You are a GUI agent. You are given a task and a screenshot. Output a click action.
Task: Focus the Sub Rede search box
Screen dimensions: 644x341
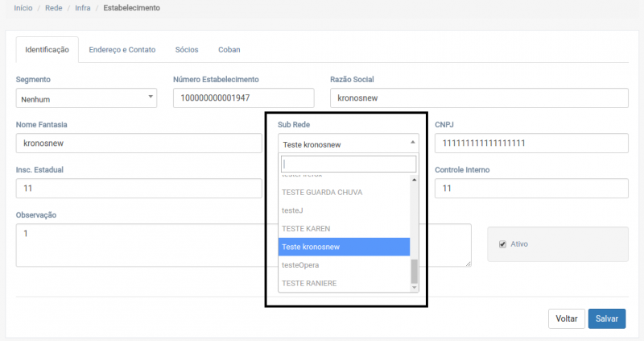(348, 164)
